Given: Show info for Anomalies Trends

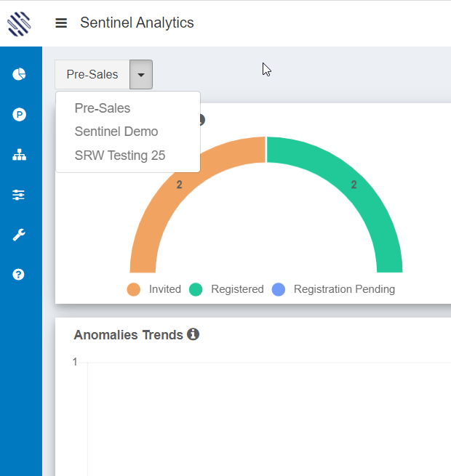Looking at the screenshot, I should click(193, 334).
